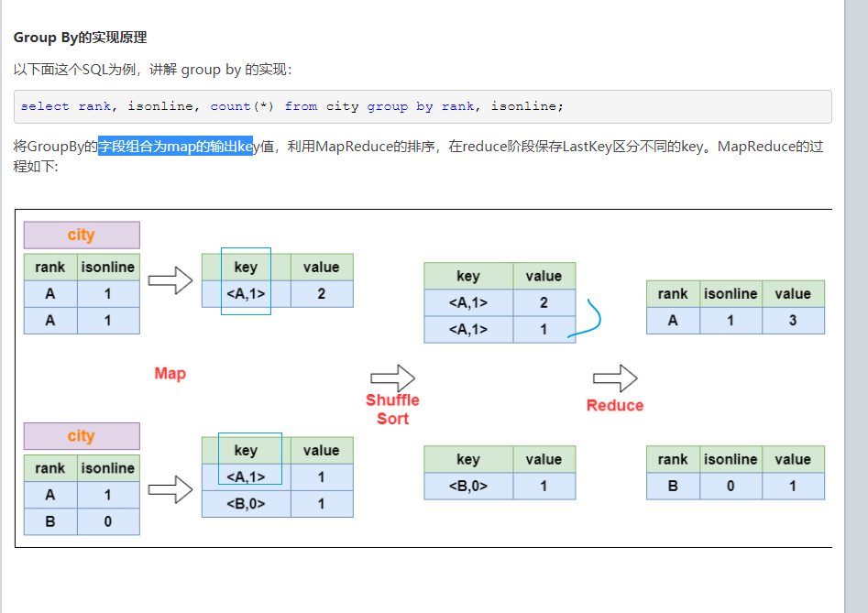The height and width of the screenshot is (613, 868).
Task: Click the word "LastKey" in the paragraph
Action: [588, 147]
